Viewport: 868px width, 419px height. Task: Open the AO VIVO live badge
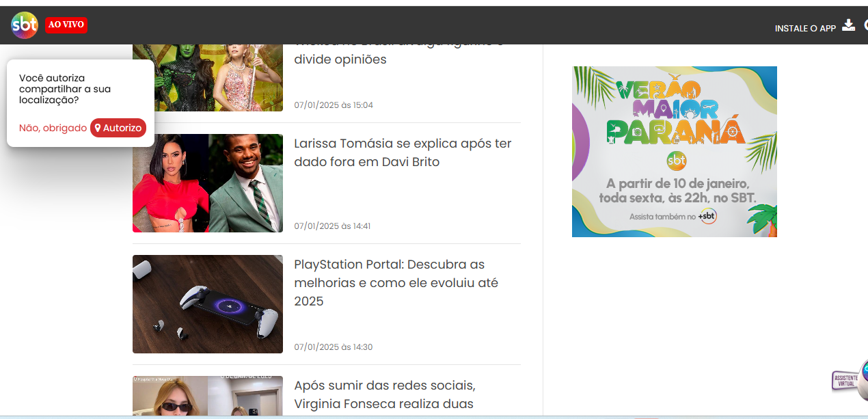coord(66,25)
